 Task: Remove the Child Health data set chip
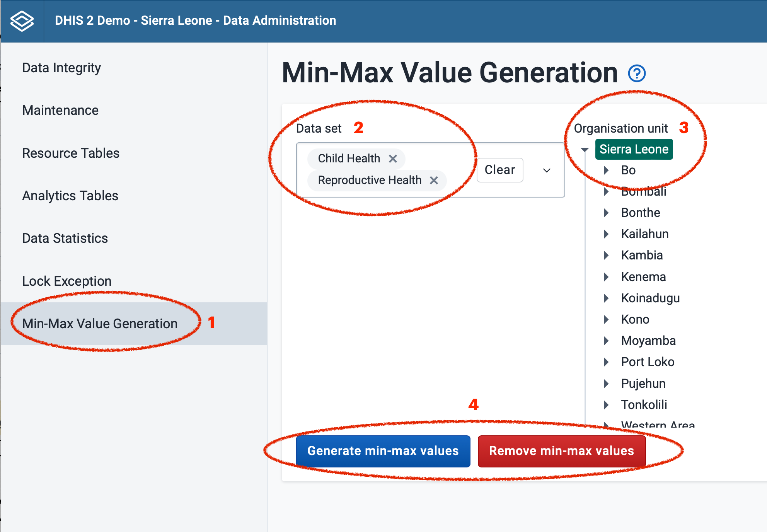coord(393,159)
